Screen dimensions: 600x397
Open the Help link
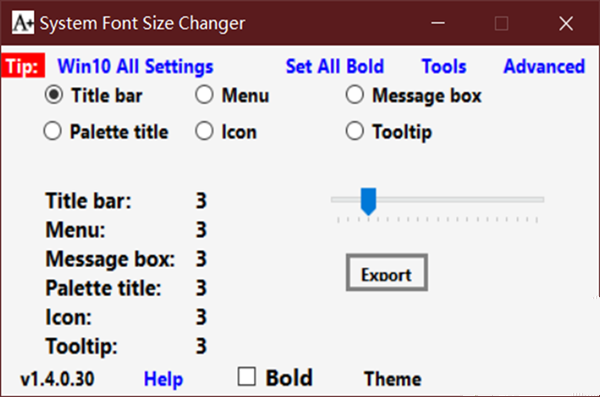(x=163, y=379)
